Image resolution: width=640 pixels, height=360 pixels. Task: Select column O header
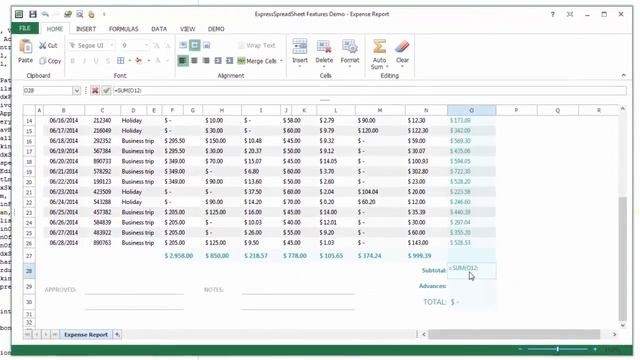pyautogui.click(x=471, y=110)
